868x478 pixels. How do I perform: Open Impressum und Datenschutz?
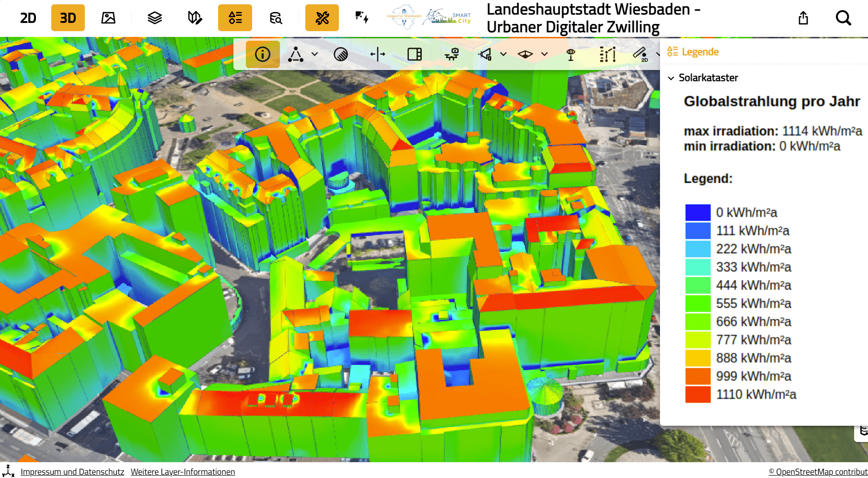[x=72, y=471]
